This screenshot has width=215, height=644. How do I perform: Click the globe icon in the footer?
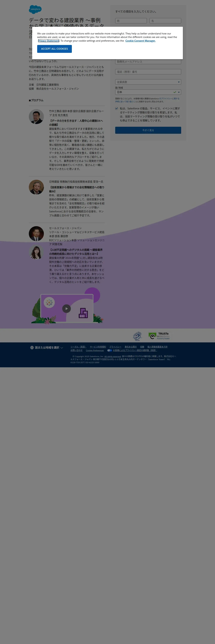(x=32, y=348)
